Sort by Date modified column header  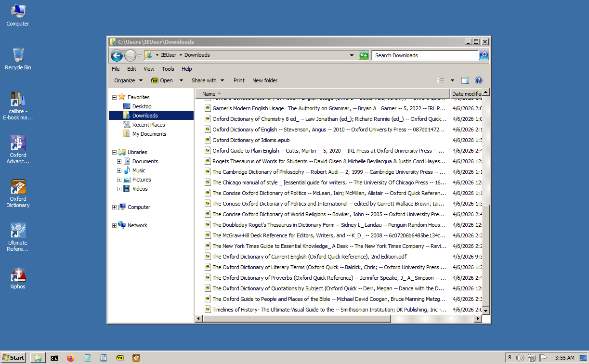(x=466, y=94)
